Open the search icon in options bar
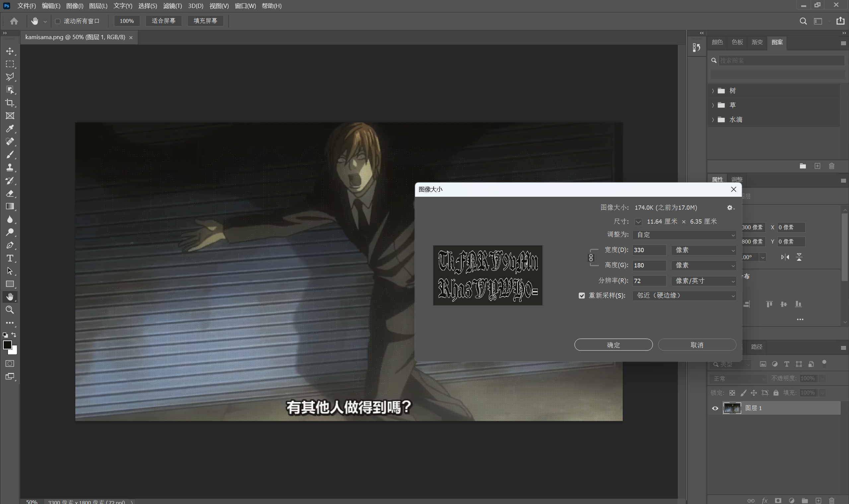The image size is (849, 504). click(x=803, y=21)
